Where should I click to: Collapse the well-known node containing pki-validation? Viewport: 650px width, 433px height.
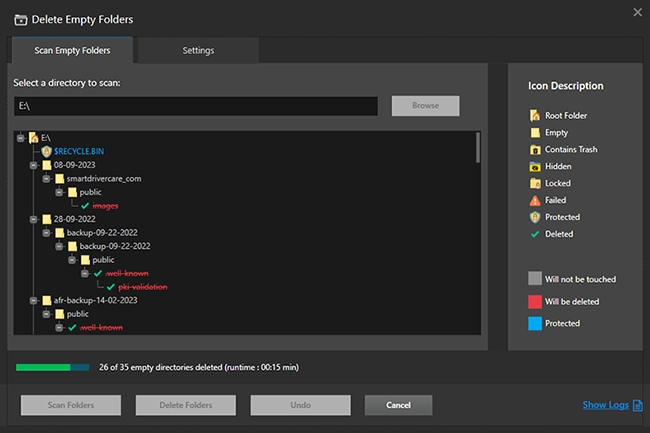85,273
